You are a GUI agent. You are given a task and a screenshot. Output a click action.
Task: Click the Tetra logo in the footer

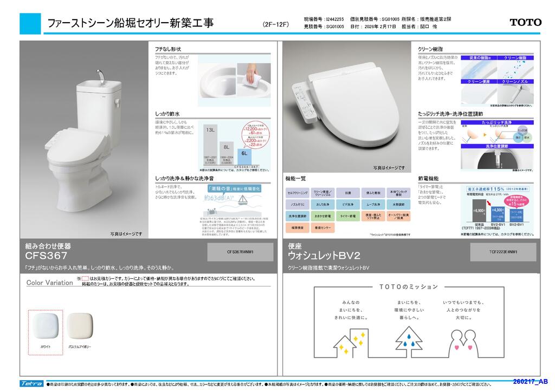pyautogui.click(x=31, y=383)
